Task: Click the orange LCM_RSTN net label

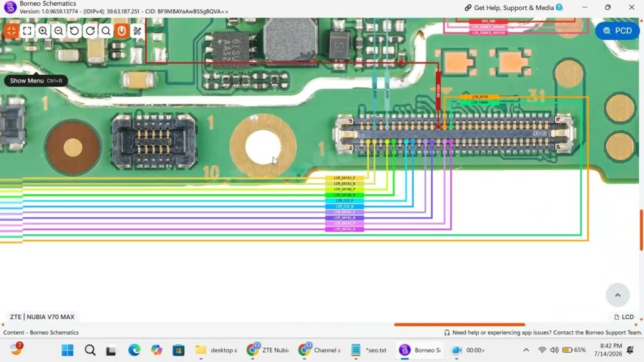Action: pos(480,97)
